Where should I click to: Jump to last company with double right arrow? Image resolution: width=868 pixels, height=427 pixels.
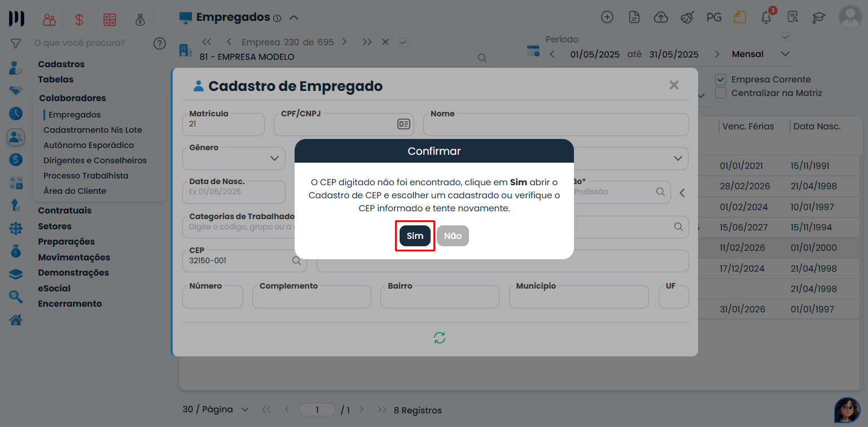tap(367, 42)
